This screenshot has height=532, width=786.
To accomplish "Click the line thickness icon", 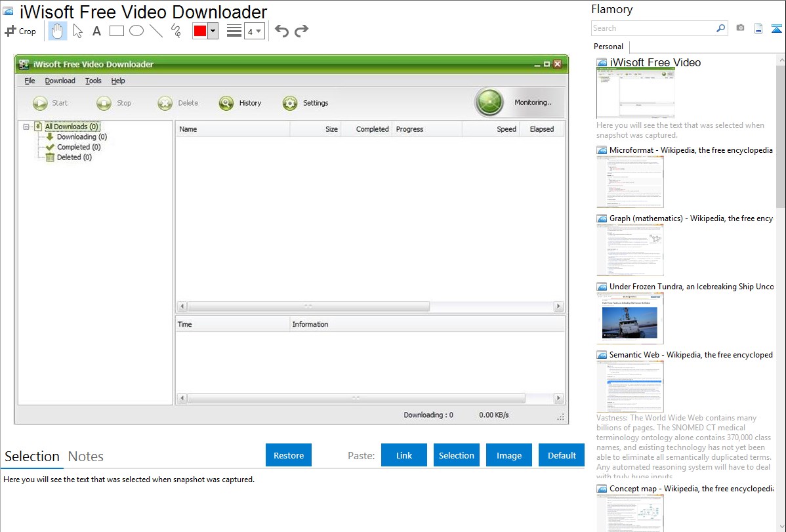I will tap(234, 31).
